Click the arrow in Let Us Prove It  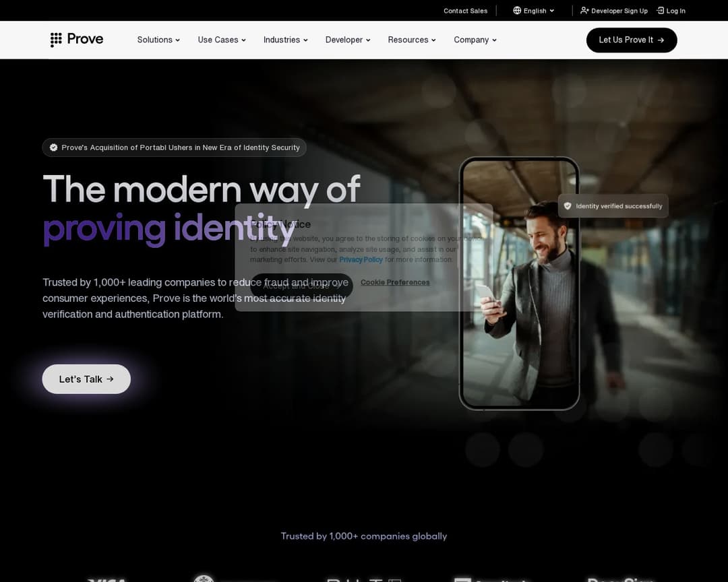(x=661, y=40)
